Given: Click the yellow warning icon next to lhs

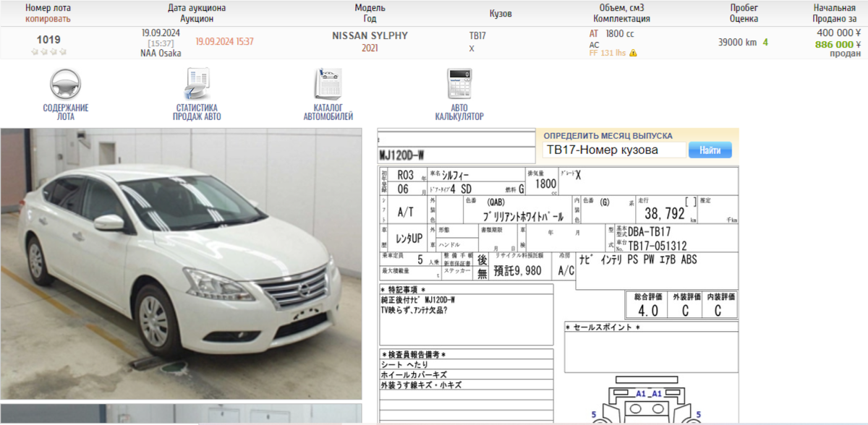Looking at the screenshot, I should coord(633,53).
